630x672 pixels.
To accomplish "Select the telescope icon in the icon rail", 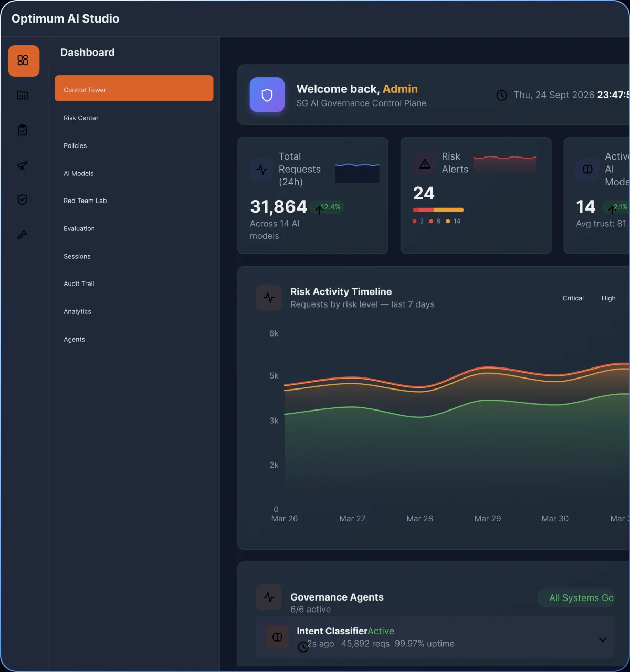I will click(x=23, y=165).
